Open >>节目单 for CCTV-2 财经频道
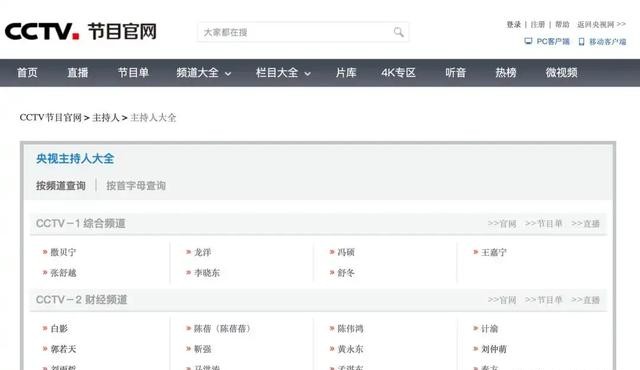Screen dimensions: 640x370 (x=544, y=300)
